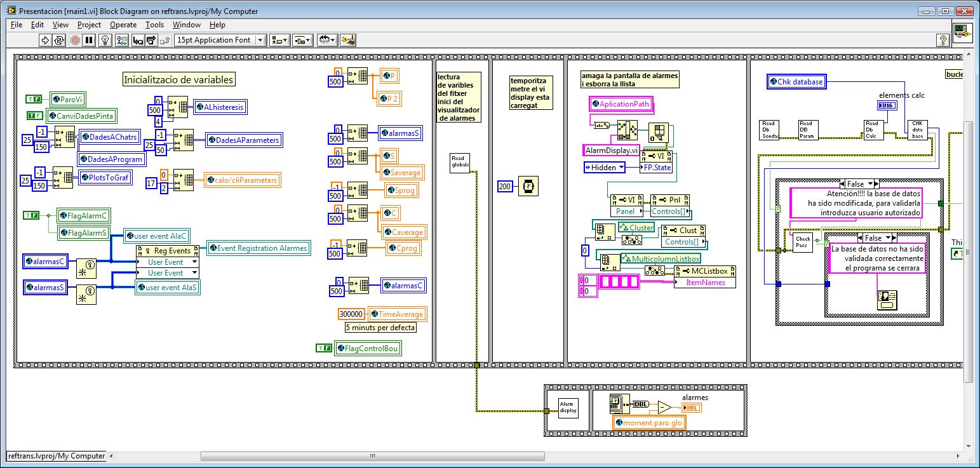
Task: Open the Window menu
Action: (x=187, y=25)
